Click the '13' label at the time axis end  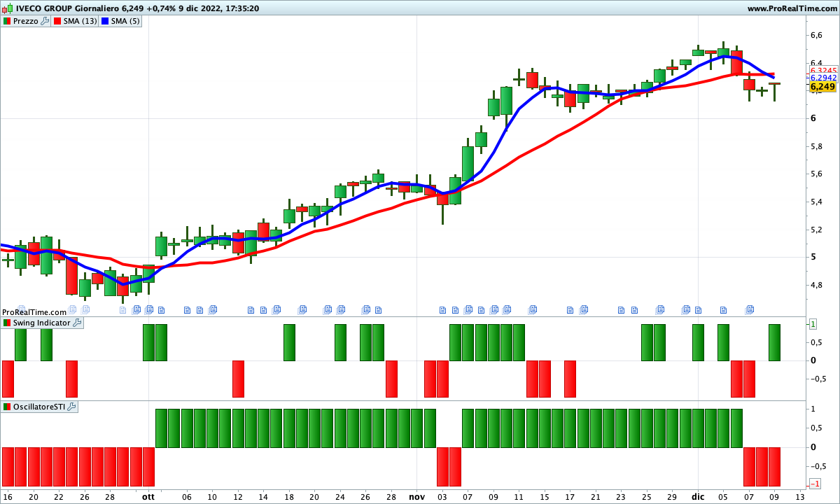801,496
